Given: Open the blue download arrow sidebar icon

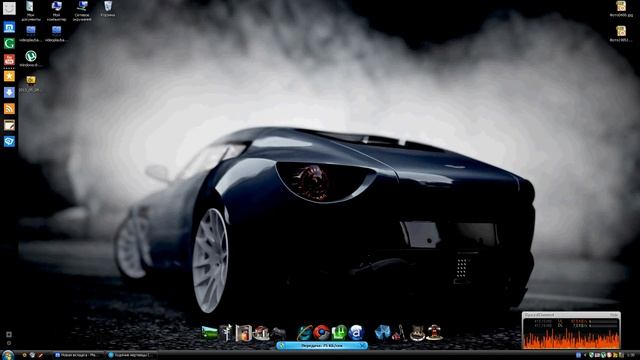Looking at the screenshot, I should pyautogui.click(x=9, y=92).
